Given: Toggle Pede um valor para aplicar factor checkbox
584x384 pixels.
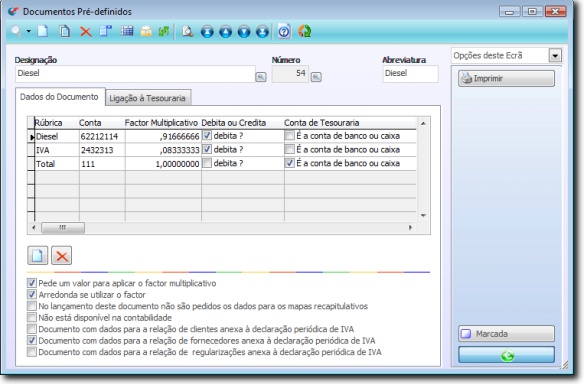Looking at the screenshot, I should click(32, 283).
